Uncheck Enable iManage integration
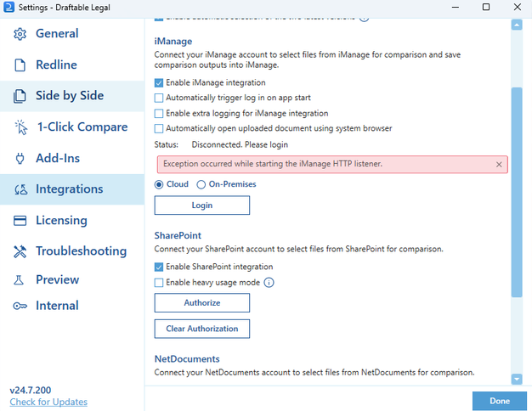The image size is (532, 411). [x=158, y=82]
